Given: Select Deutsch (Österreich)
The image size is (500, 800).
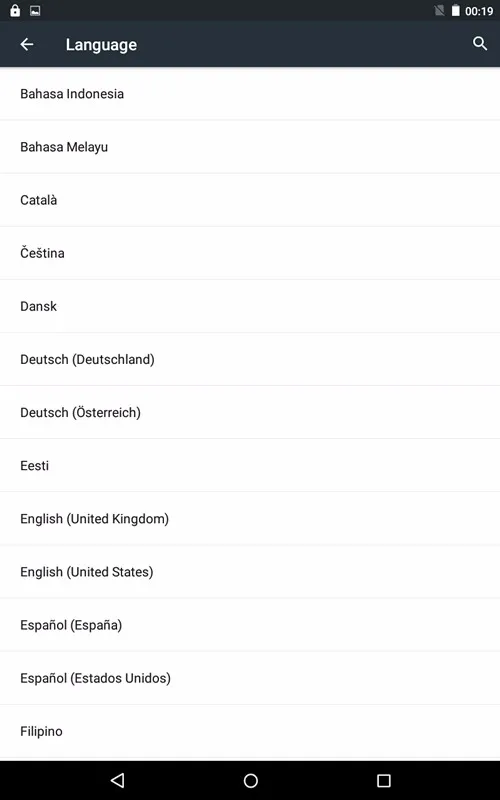Looking at the screenshot, I should pos(250,412).
